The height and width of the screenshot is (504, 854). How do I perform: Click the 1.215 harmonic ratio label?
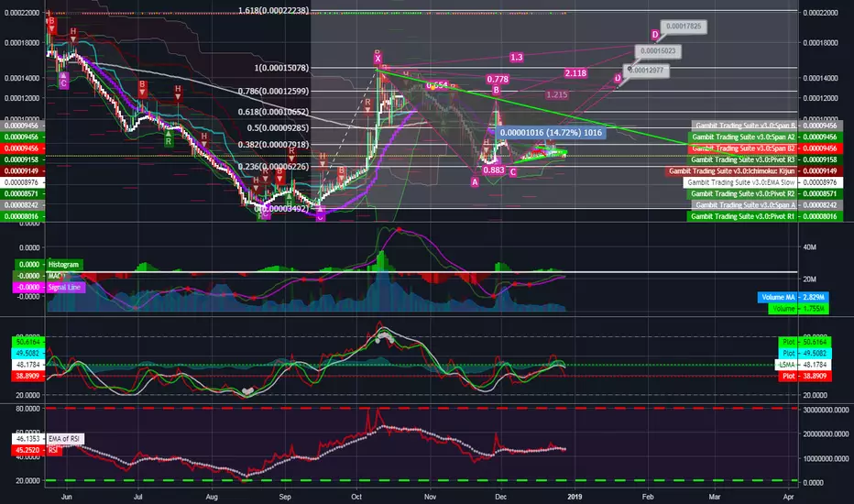coord(556,94)
